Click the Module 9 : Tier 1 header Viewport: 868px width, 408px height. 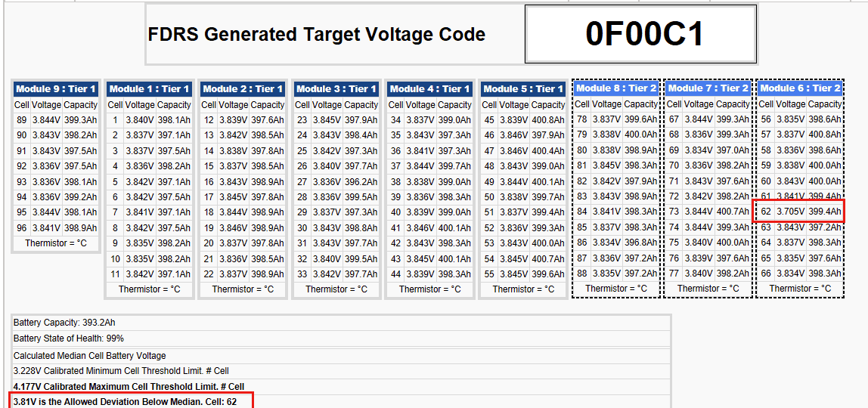coord(56,89)
